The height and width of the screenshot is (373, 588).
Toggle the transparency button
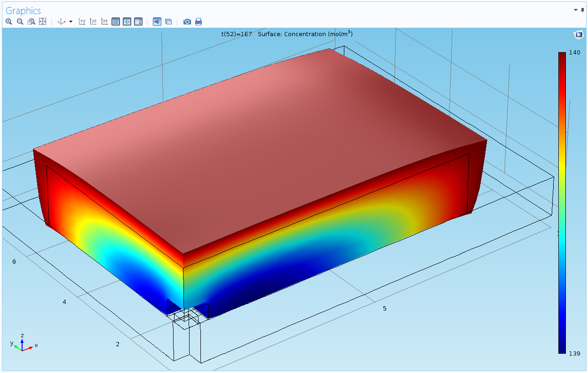pyautogui.click(x=168, y=22)
